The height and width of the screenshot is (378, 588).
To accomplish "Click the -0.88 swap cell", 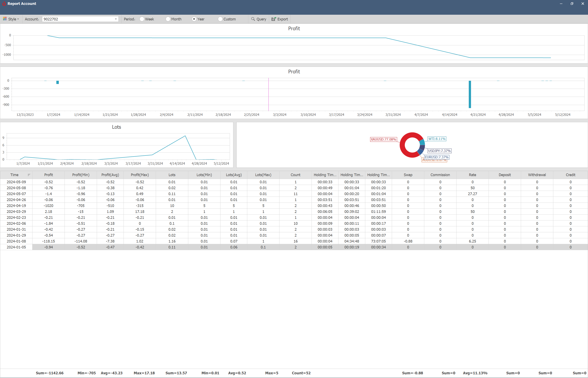I will 408,241.
